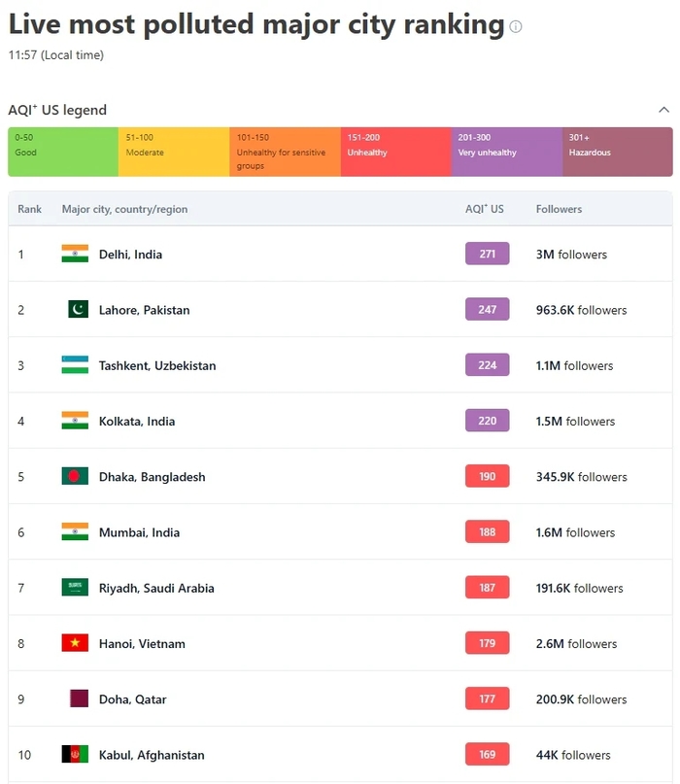
Task: Click the green Good 0-50 legend swatch
Action: click(63, 152)
